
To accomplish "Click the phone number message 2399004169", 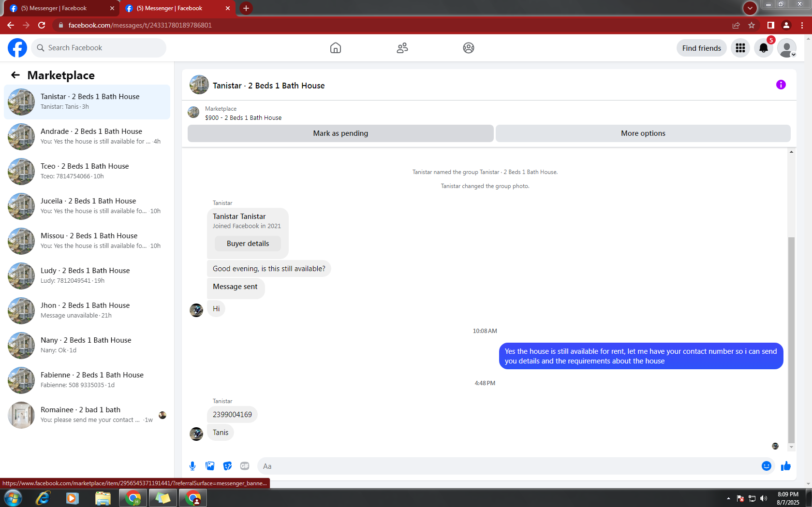I will click(x=232, y=415).
